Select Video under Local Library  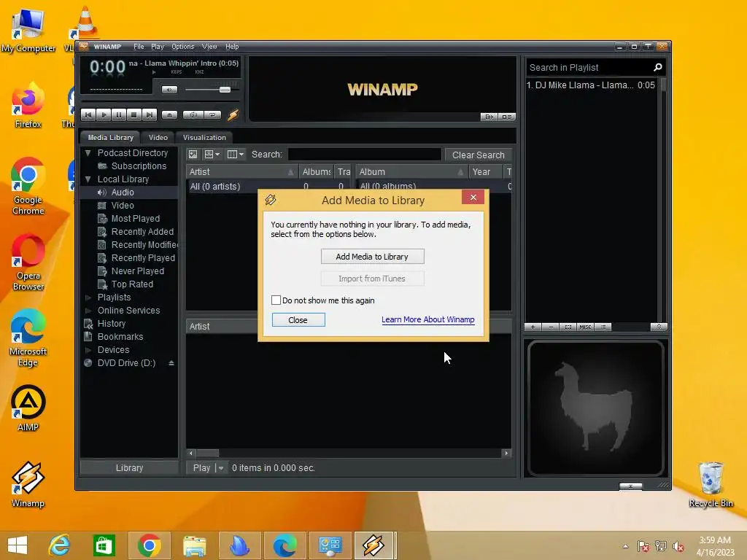[123, 205]
